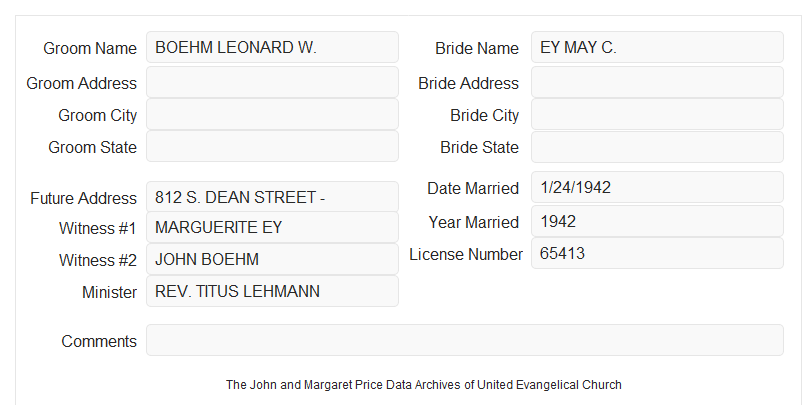805x405 pixels.
Task: Select the Bride Name field with EY MAY C.
Action: click(657, 47)
